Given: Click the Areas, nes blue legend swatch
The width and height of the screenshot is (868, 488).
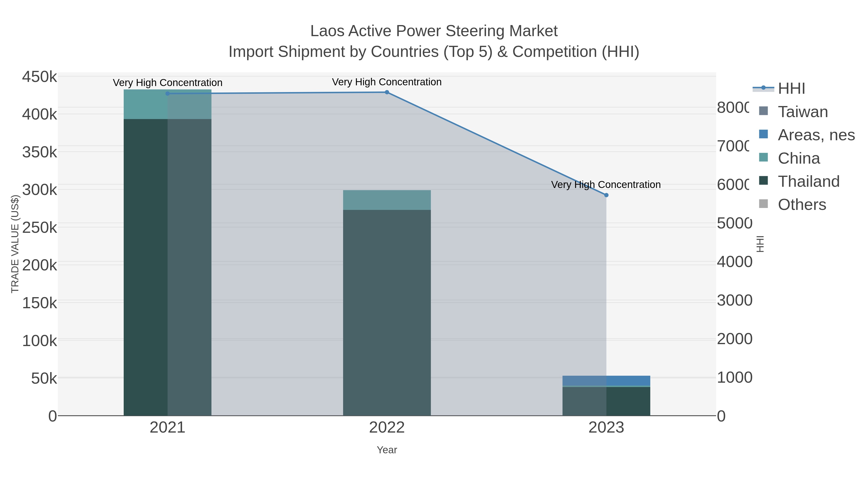Looking at the screenshot, I should (x=763, y=134).
